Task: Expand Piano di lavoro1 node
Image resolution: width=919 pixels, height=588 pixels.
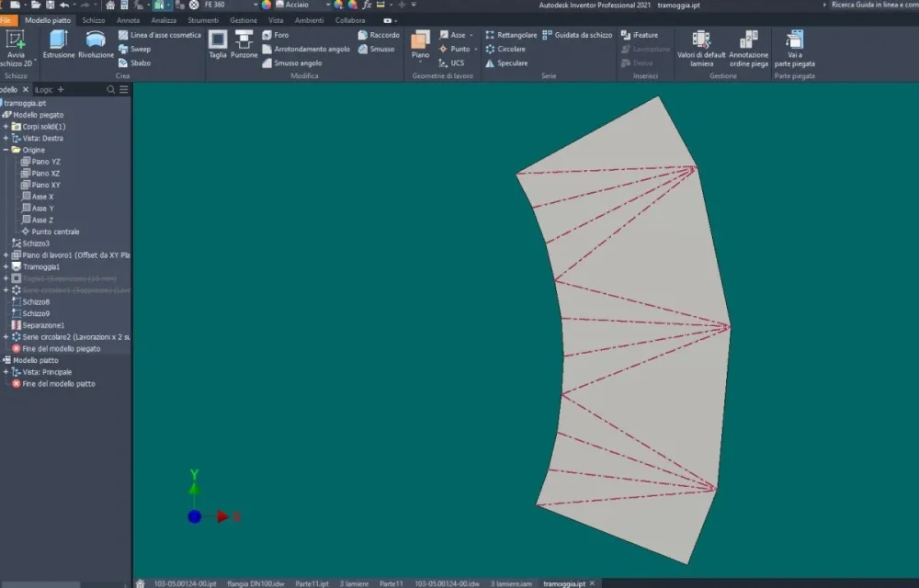Action: 6,255
